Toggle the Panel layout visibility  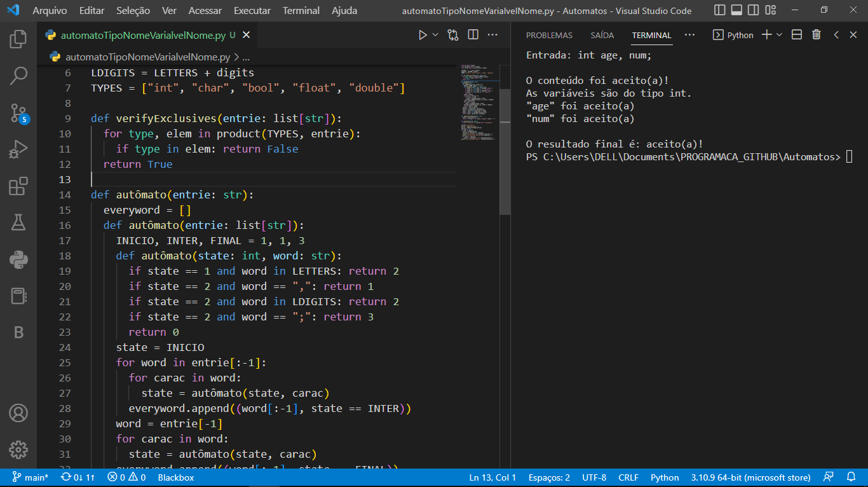(738, 10)
